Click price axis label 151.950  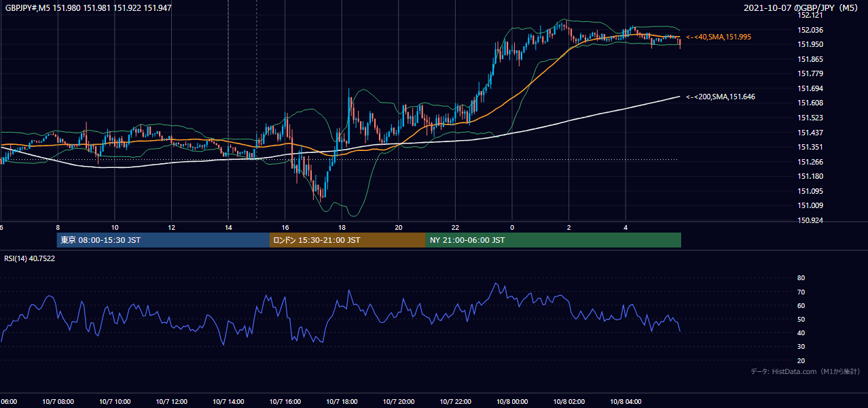[810, 44]
